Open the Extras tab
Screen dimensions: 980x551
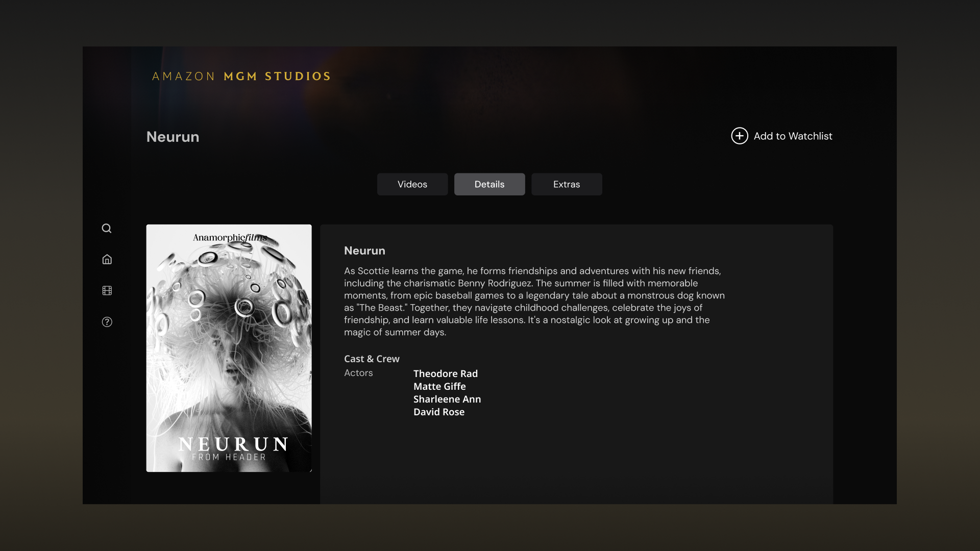click(x=567, y=184)
